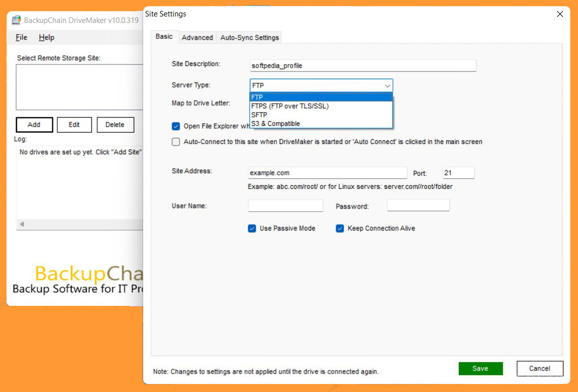Disable Use Passive Mode checkbox

click(x=252, y=229)
